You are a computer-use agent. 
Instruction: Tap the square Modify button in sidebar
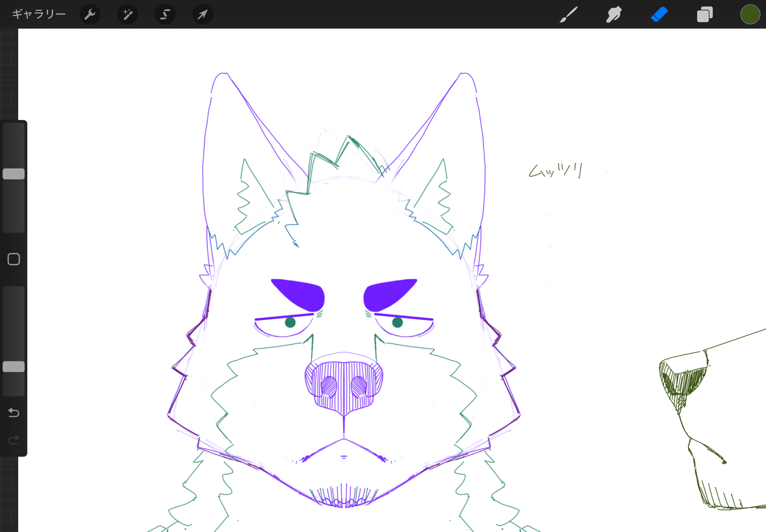point(14,259)
